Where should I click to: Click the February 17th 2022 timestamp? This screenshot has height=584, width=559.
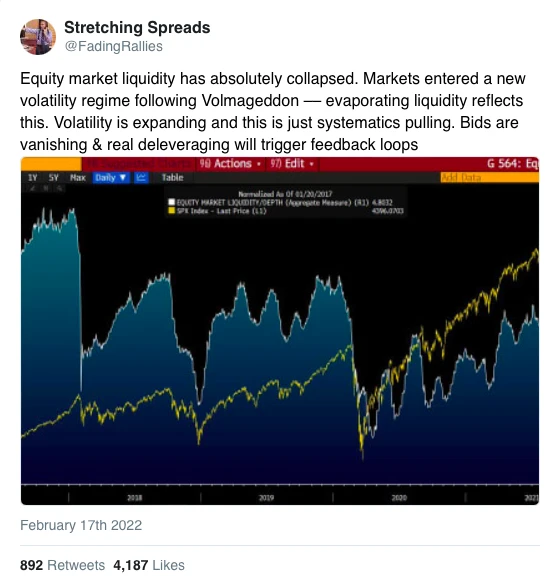(x=81, y=525)
